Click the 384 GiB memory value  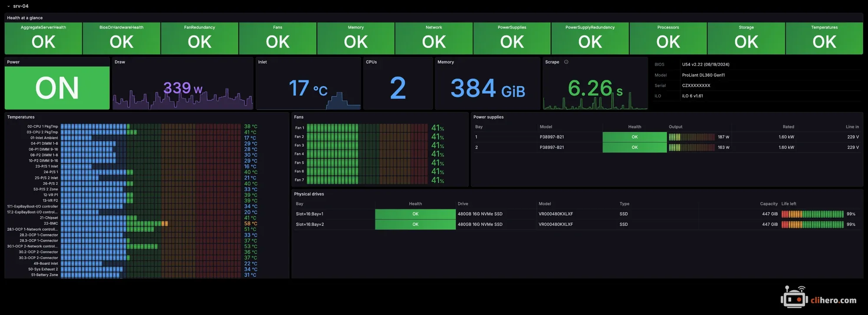click(x=488, y=88)
